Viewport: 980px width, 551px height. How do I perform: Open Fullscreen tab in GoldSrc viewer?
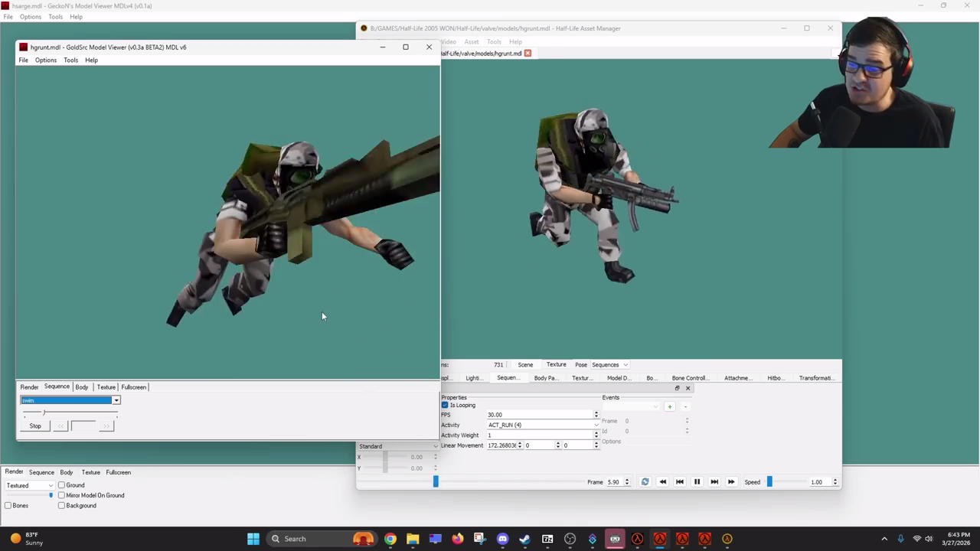click(134, 387)
